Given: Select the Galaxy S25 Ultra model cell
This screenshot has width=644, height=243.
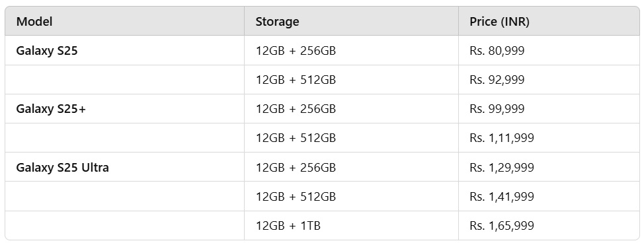Looking at the screenshot, I should (x=124, y=167).
